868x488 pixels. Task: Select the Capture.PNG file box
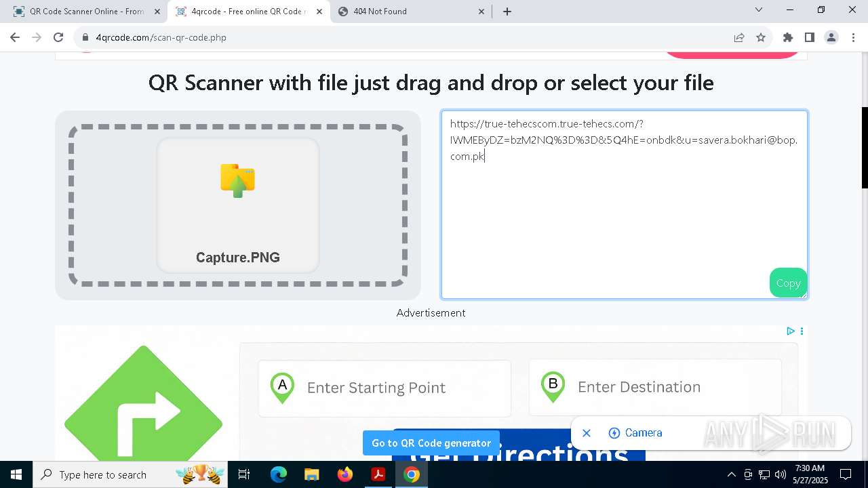238,205
